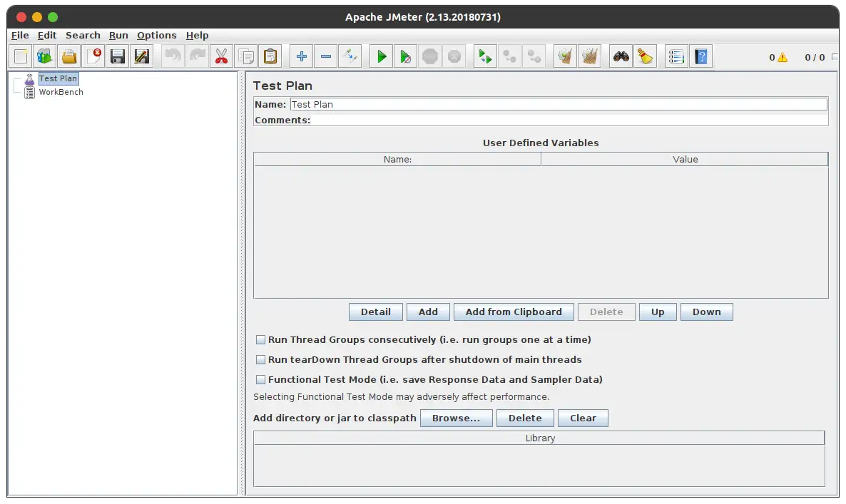
Task: Open the Templates icon in toolbar
Action: click(45, 56)
